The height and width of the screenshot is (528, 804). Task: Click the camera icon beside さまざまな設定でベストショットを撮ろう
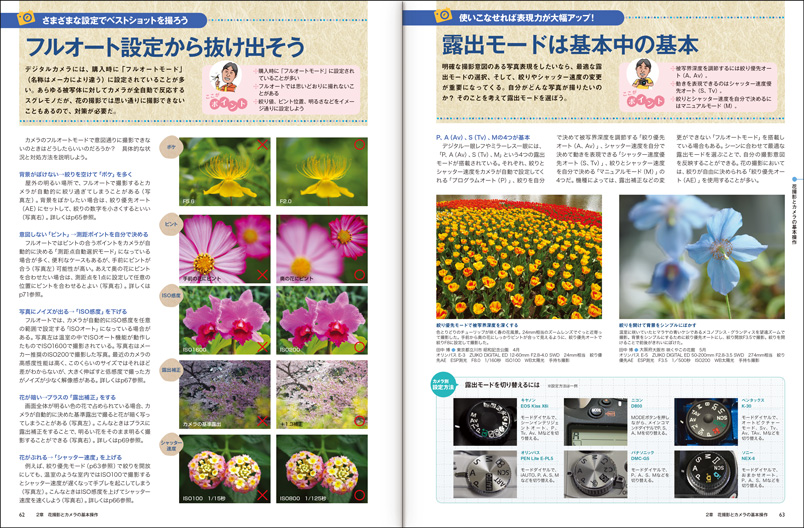coord(26,18)
